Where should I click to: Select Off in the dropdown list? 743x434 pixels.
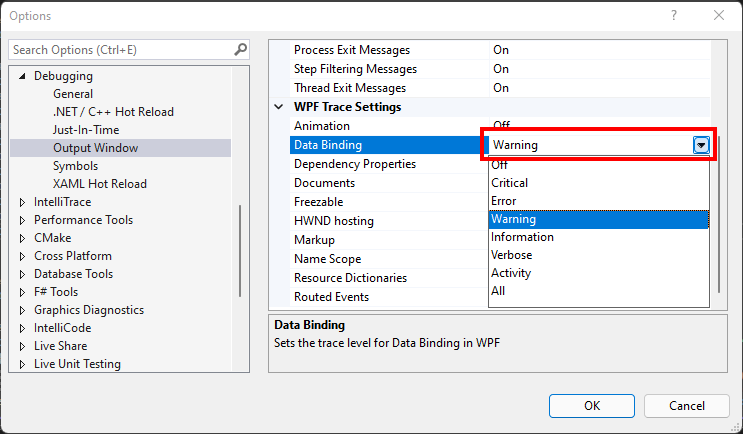[x=599, y=165]
